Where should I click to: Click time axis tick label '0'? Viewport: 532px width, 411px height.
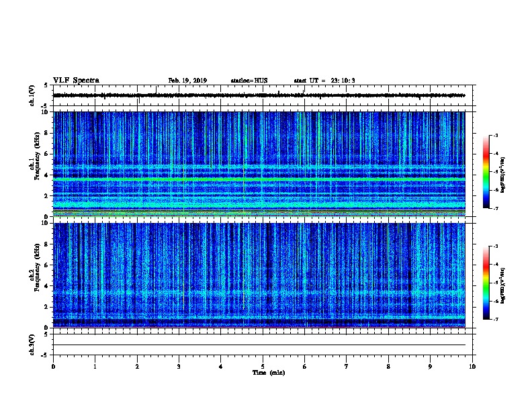(53, 366)
